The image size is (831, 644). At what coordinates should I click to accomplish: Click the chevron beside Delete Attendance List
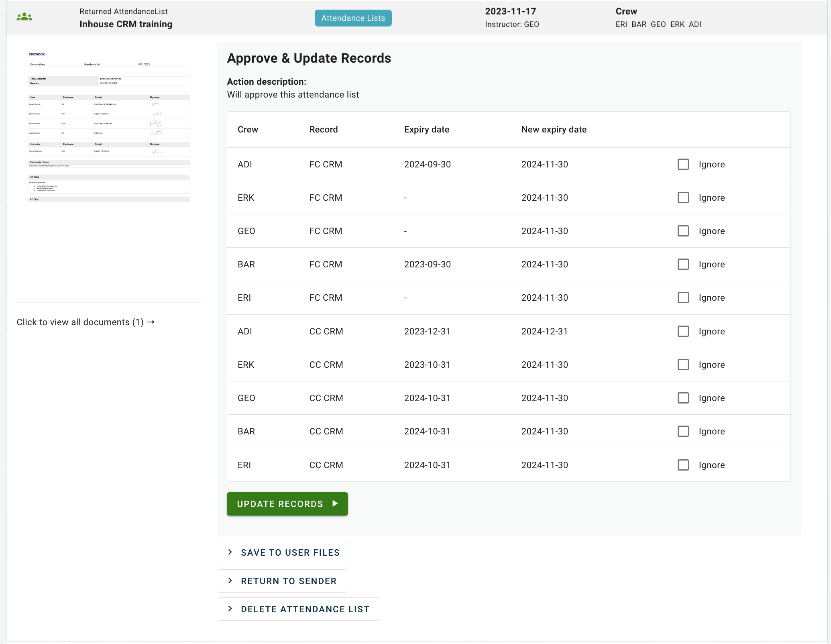[230, 609]
